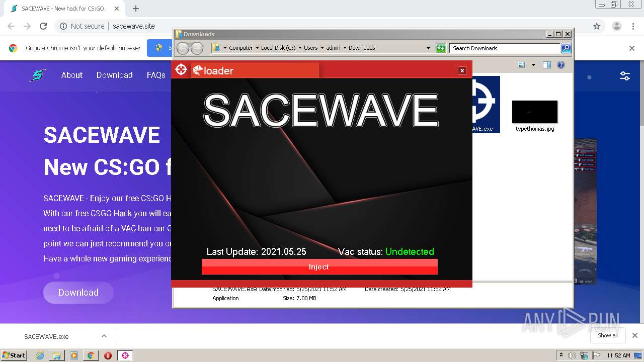
Task: Show hidden system tray icons
Action: click(x=561, y=355)
